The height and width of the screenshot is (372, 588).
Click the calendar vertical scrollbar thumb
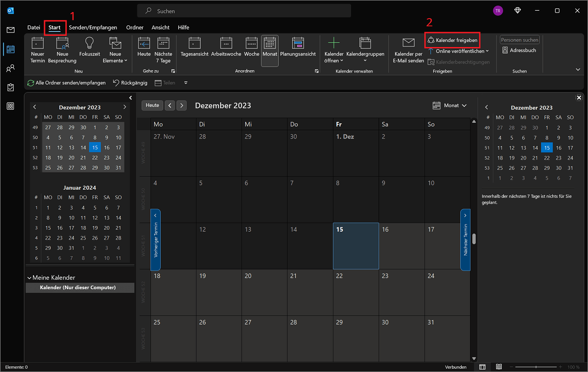click(x=474, y=239)
